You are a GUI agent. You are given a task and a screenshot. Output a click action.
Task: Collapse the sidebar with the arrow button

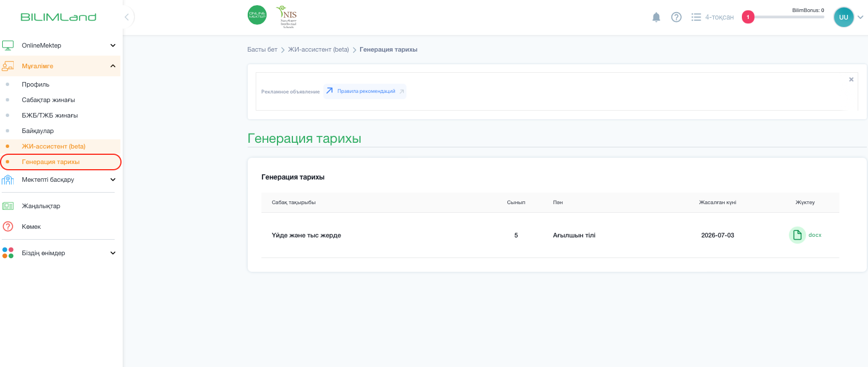click(x=127, y=17)
